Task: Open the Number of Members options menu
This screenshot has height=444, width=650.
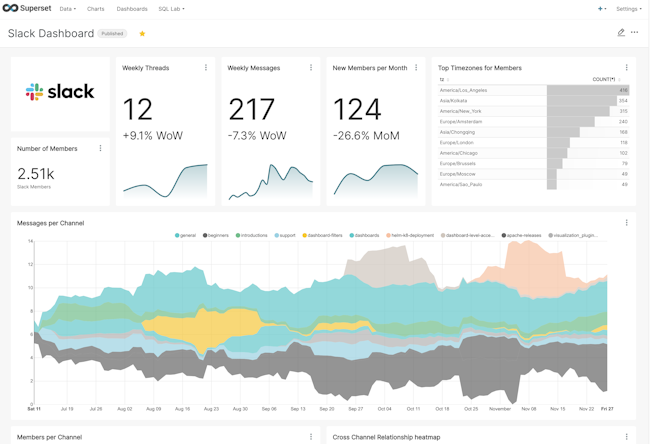Action: click(x=100, y=148)
